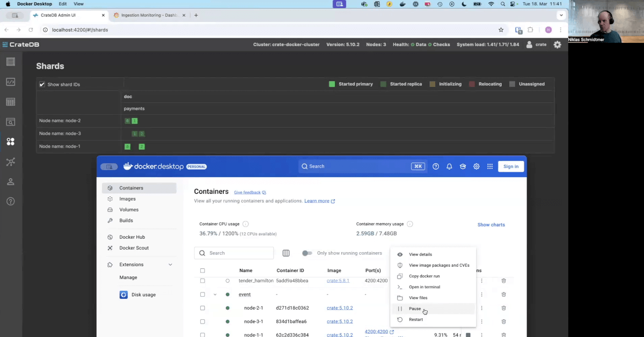Open the crate user account menu

(536, 45)
